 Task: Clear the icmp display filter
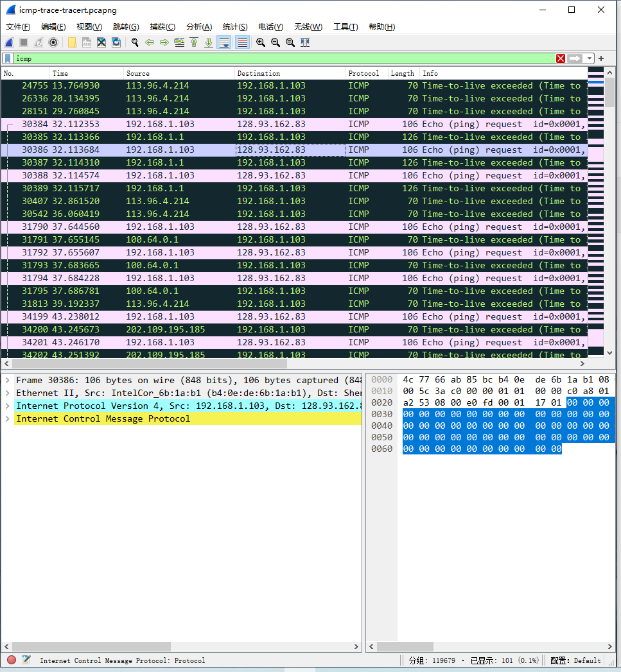point(561,58)
